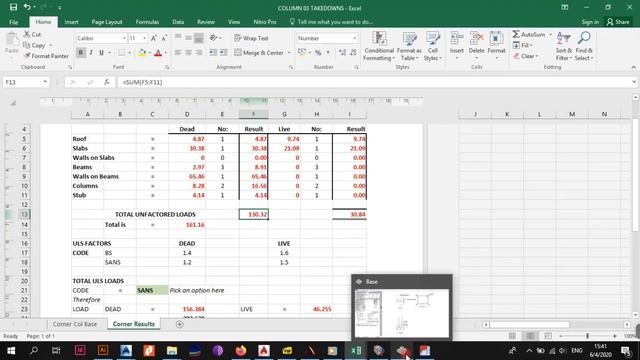Viewport: 640px width, 360px height.
Task: Click AutoSum sigma button
Action: click(529, 35)
